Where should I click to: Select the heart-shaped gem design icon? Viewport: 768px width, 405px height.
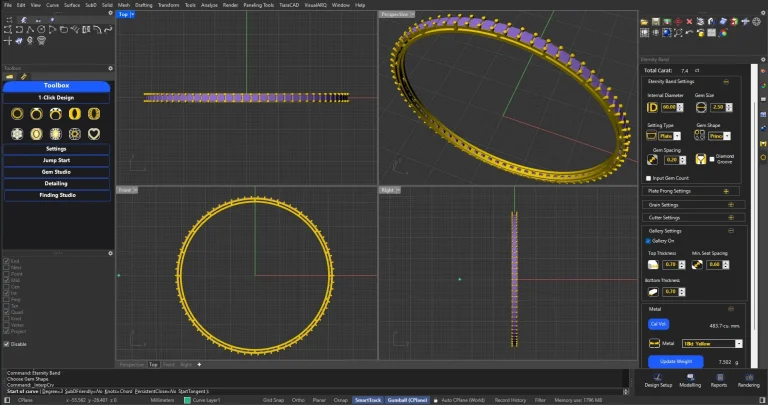tap(94, 133)
